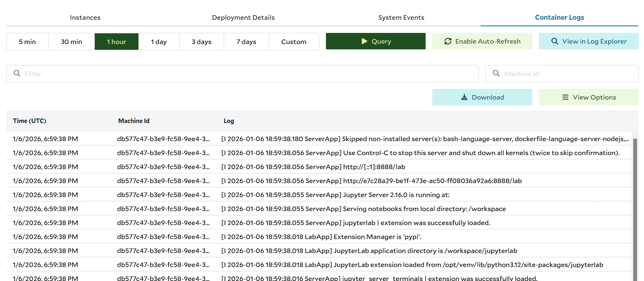Click the magnifier icon in Log Explorer button
This screenshot has height=281, width=644.
point(555,41)
